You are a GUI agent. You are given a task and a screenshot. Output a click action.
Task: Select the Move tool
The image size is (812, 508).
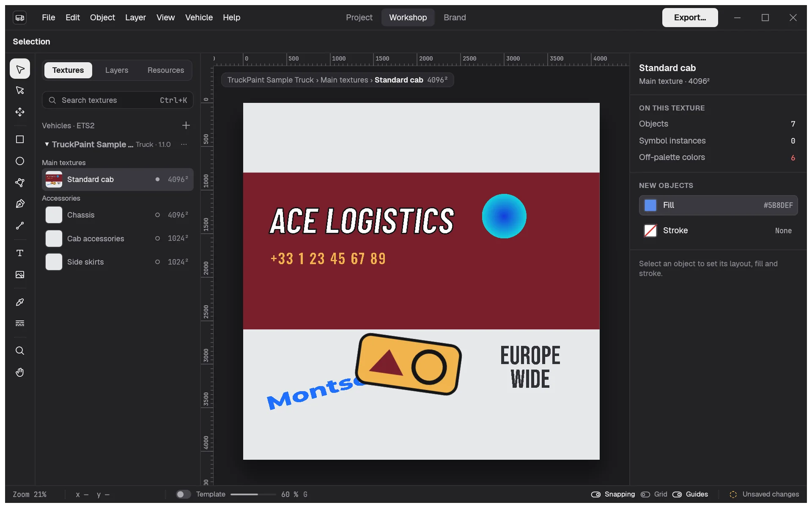[20, 112]
